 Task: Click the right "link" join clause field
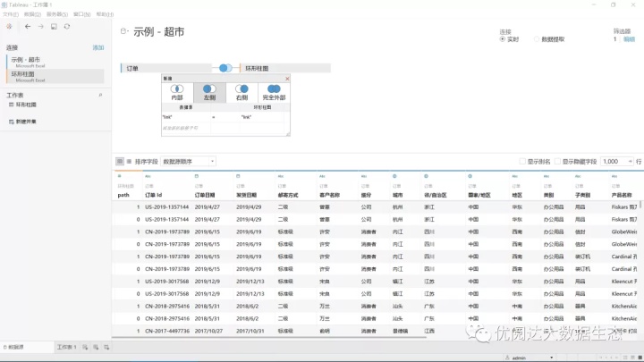261,117
